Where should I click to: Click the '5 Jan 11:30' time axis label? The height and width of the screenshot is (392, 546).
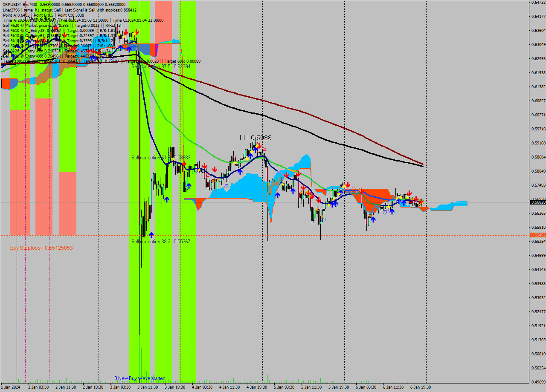311,387
